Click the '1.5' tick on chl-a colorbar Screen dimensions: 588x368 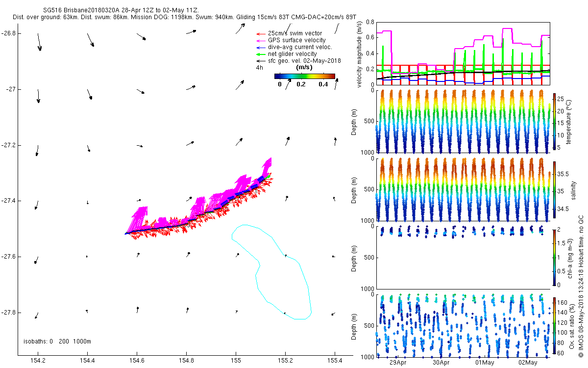[562, 243]
